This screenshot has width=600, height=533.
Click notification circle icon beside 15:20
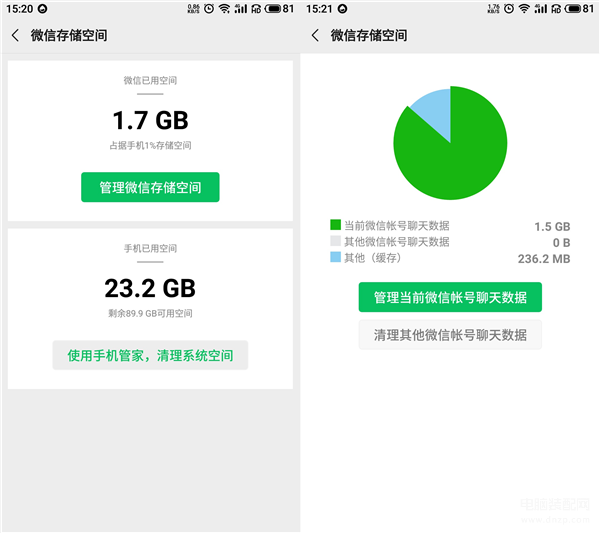(x=42, y=9)
